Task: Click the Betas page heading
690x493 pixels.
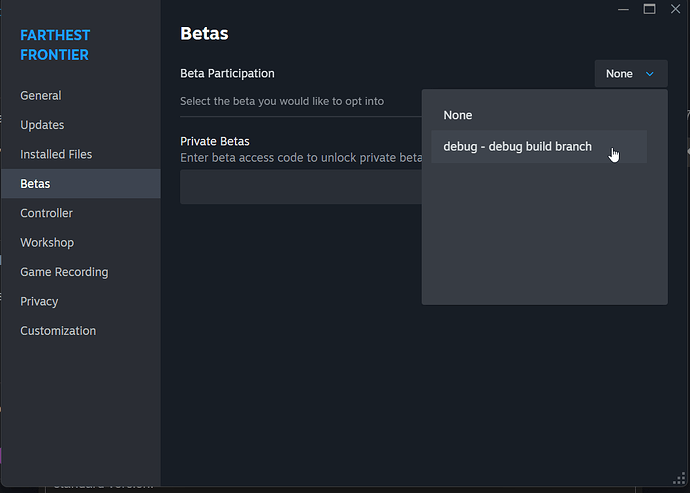Action: pyautogui.click(x=204, y=34)
